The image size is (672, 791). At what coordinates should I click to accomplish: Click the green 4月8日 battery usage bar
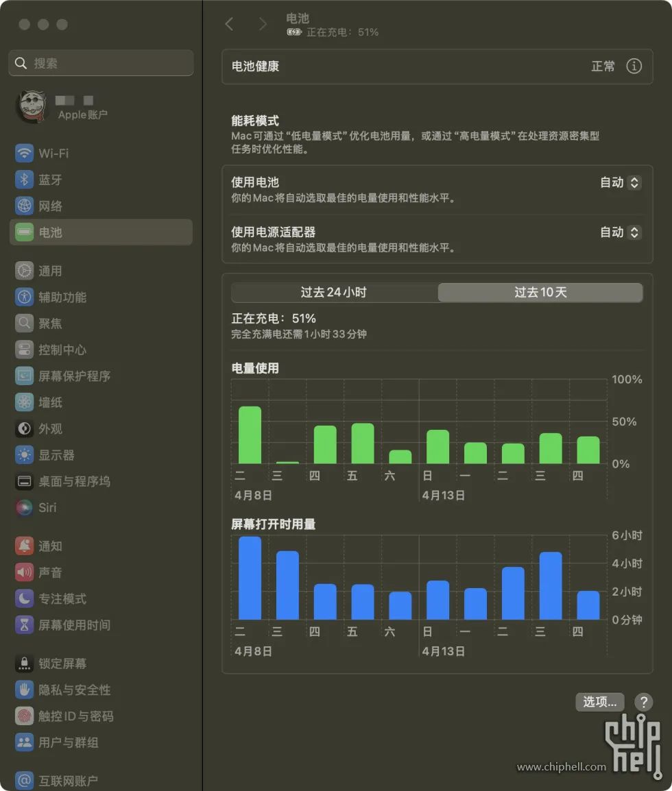pyautogui.click(x=250, y=435)
